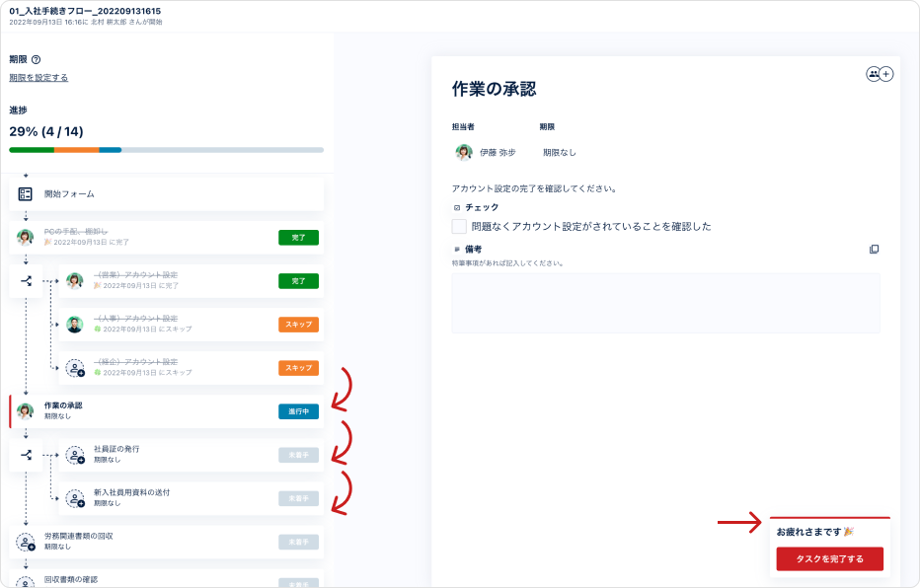Click the 期限なし deadline value in detail
The image size is (920, 588).
point(559,152)
